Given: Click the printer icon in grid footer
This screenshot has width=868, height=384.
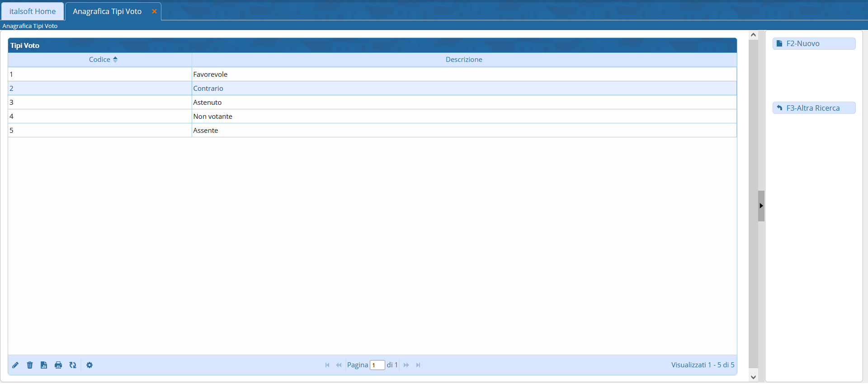Looking at the screenshot, I should [x=58, y=365].
